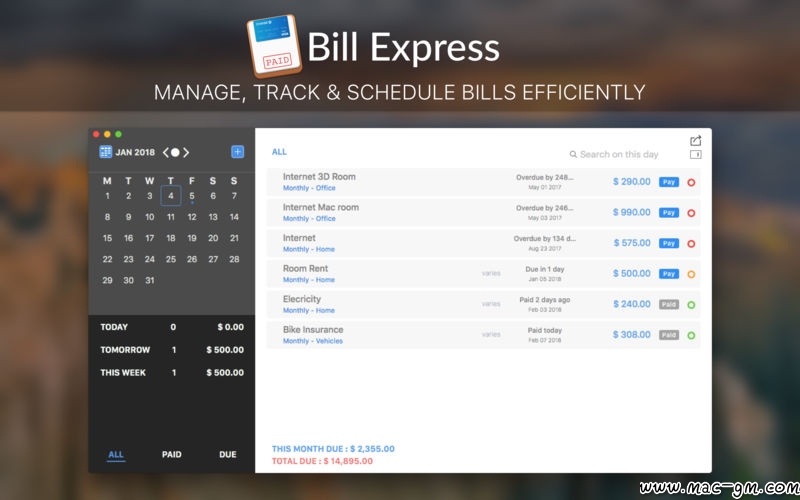Screen dimensions: 800x500
Task: Click the $ 290.00 amount
Action: tap(632, 182)
